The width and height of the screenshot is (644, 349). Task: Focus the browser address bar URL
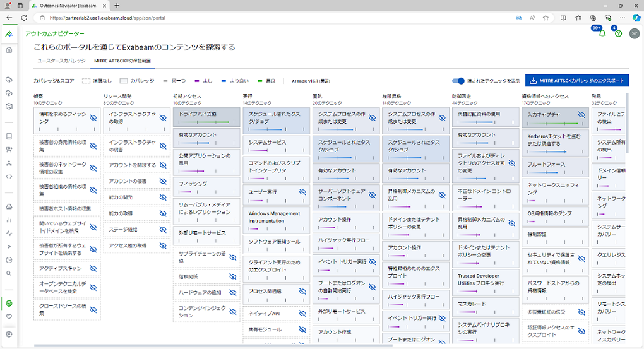pos(107,18)
